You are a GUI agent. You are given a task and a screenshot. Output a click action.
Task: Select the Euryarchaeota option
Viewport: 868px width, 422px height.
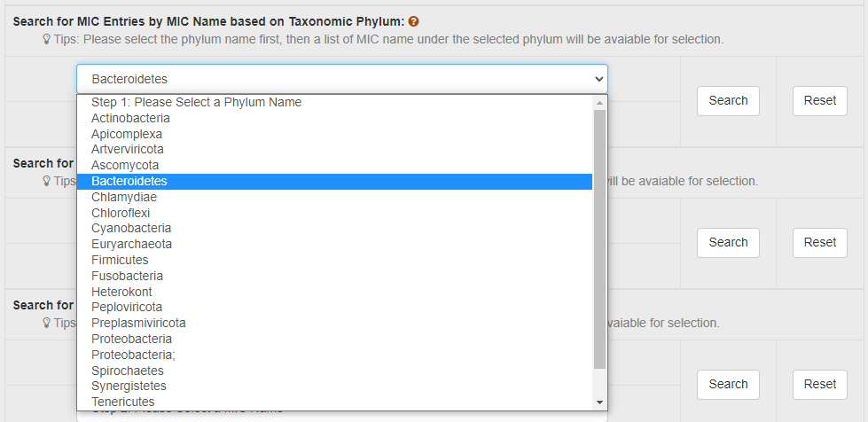(x=131, y=244)
